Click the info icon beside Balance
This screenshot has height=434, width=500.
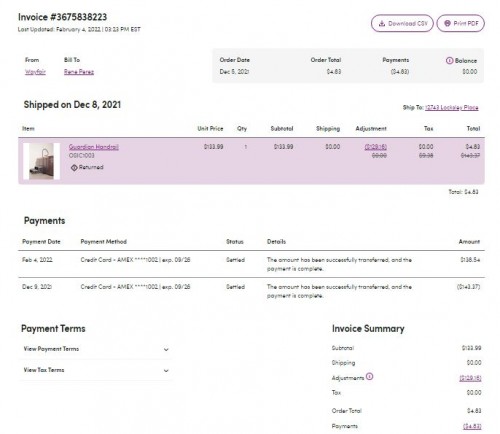449,61
